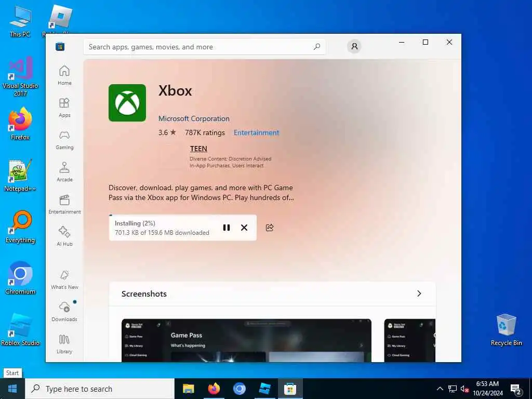Screen dimensions: 532x399
Task: Click the Xbox app description text
Action: (x=201, y=192)
